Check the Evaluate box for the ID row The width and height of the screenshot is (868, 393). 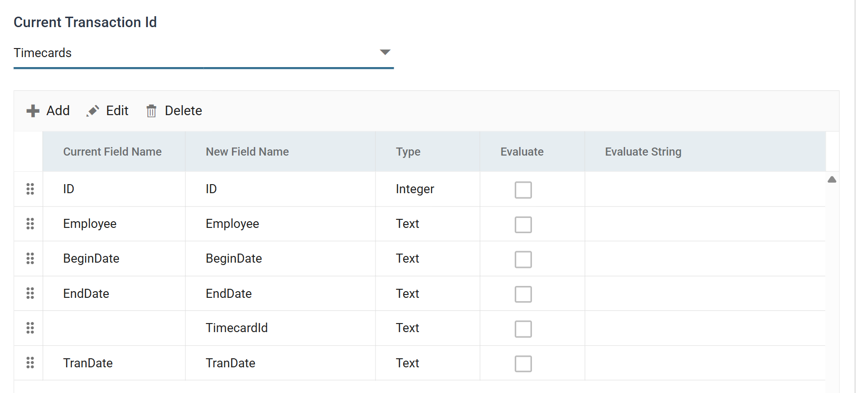coord(523,190)
